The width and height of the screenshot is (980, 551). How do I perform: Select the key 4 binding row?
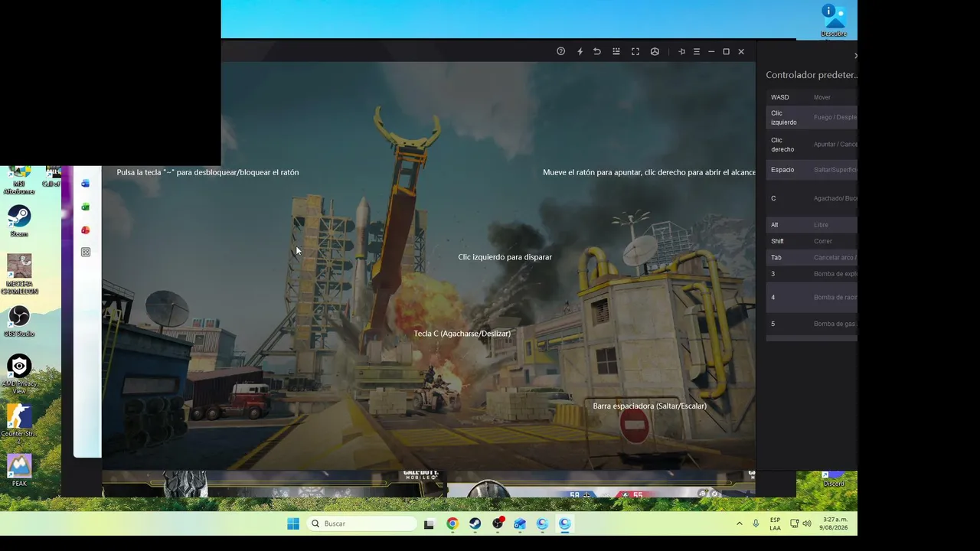coord(812,297)
